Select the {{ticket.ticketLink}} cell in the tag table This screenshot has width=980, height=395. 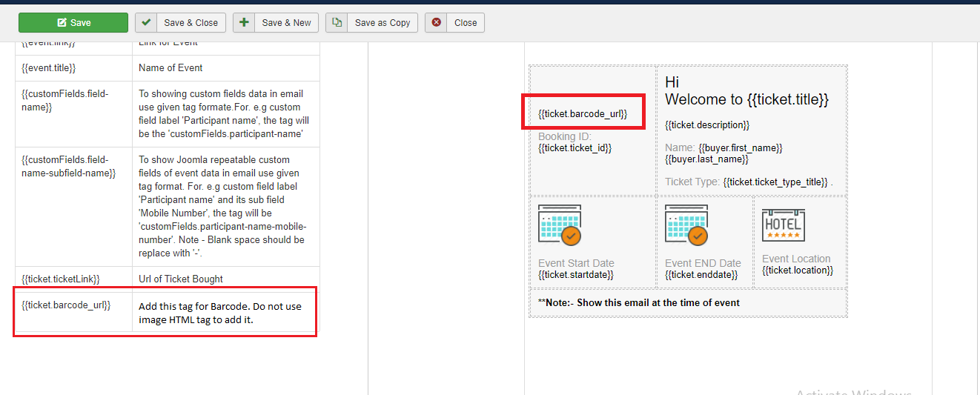tap(61, 279)
